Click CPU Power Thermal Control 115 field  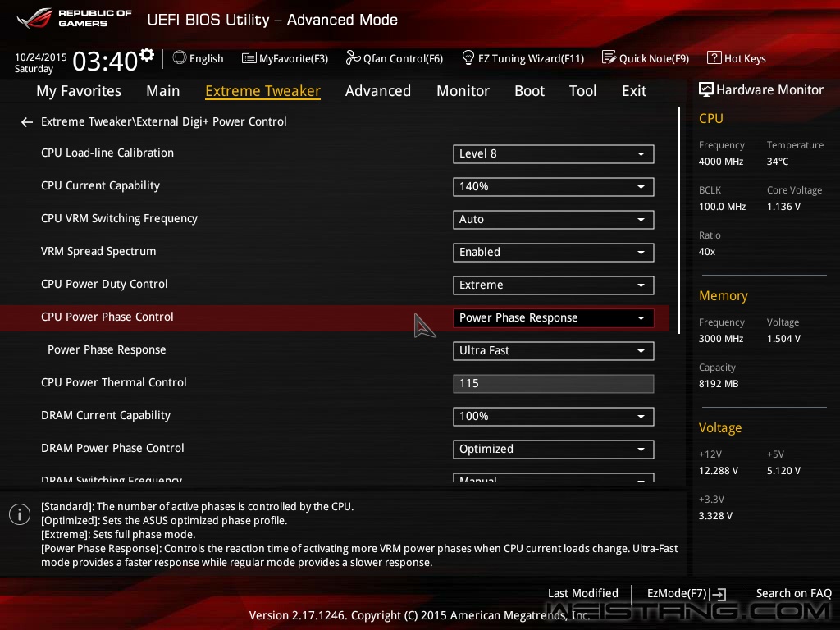(554, 384)
